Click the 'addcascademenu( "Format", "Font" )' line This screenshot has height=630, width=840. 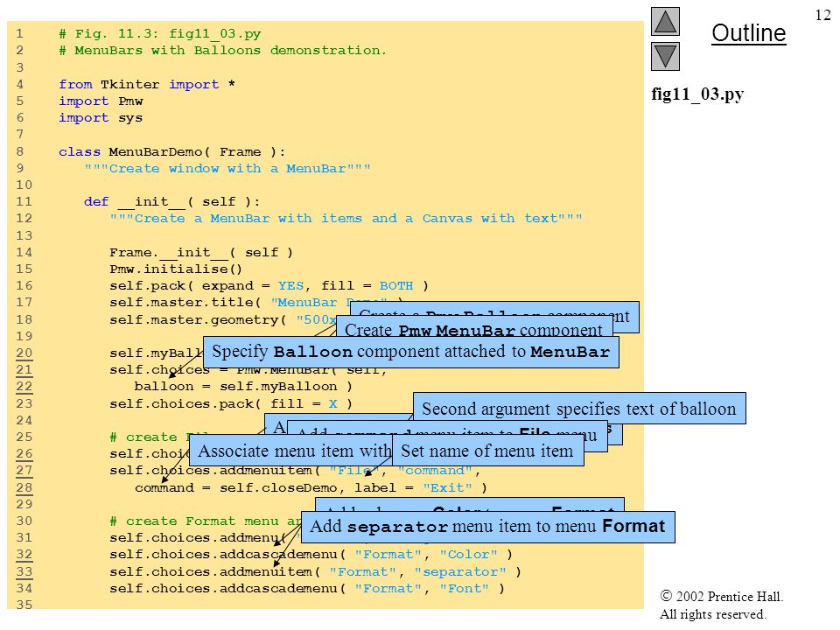[x=306, y=588]
